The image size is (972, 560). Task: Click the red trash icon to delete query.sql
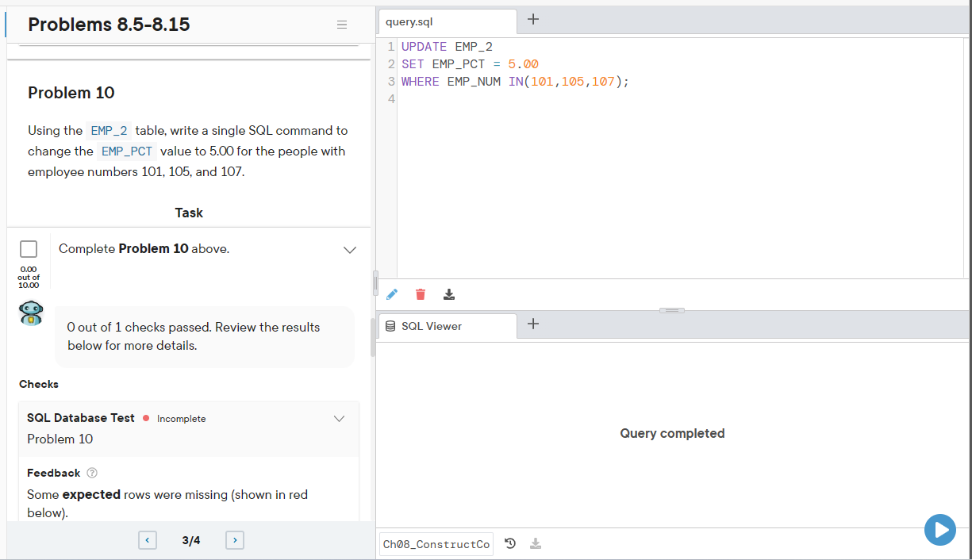(x=420, y=294)
